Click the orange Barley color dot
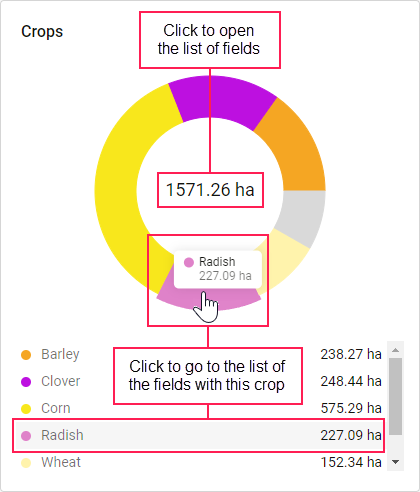This screenshot has width=420, height=492. 26,355
